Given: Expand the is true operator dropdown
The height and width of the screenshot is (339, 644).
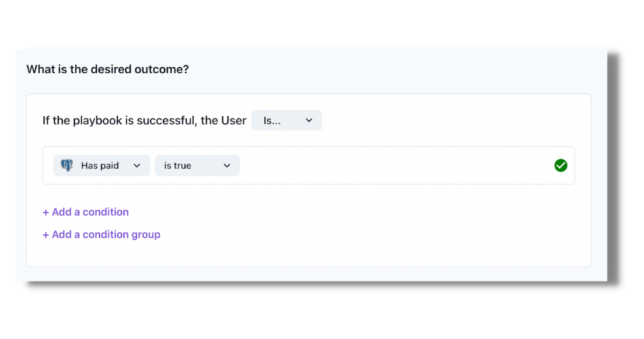Looking at the screenshot, I should pos(197,166).
